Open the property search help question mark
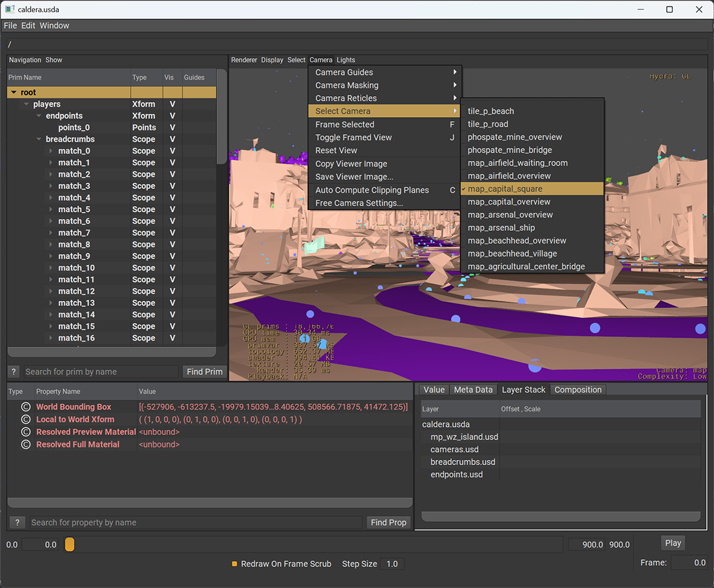The image size is (714, 588). [x=17, y=523]
